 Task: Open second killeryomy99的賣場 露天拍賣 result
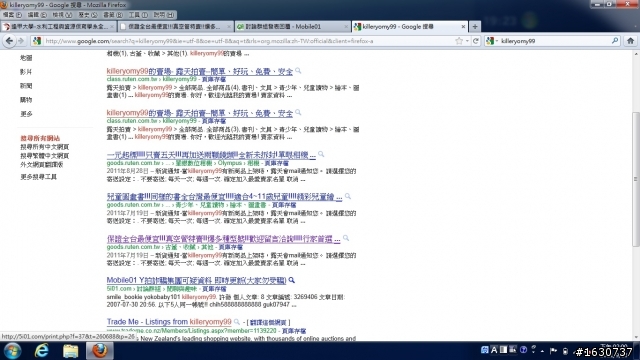coord(200,113)
